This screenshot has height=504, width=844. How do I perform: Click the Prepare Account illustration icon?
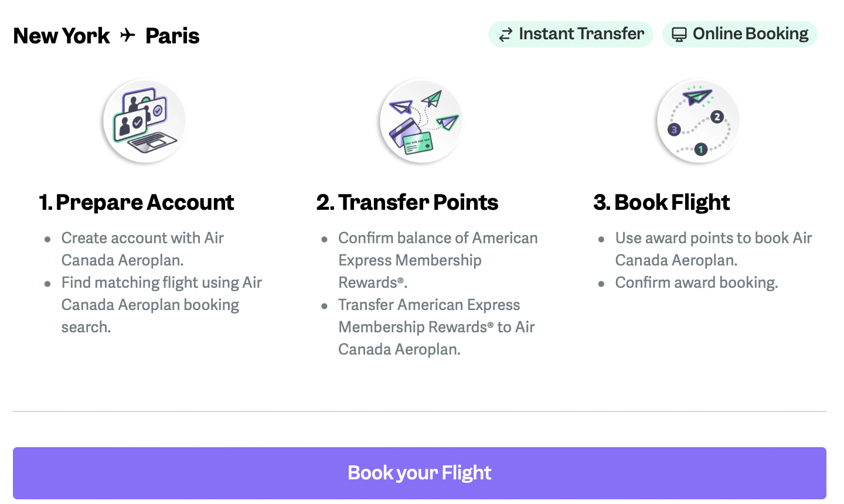point(144,121)
